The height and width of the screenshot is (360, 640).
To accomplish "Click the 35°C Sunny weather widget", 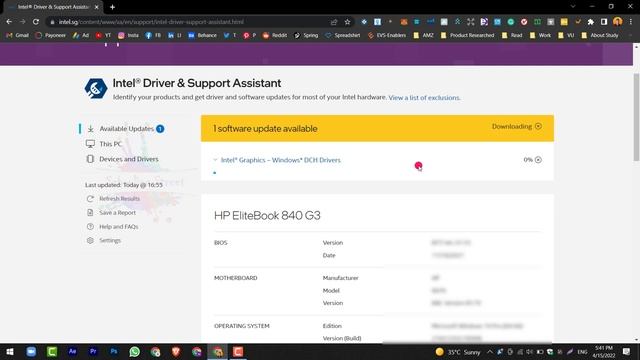I will [458, 352].
